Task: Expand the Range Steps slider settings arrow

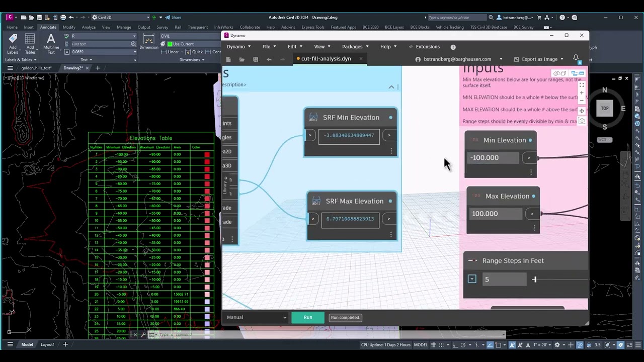Action: click(472, 279)
